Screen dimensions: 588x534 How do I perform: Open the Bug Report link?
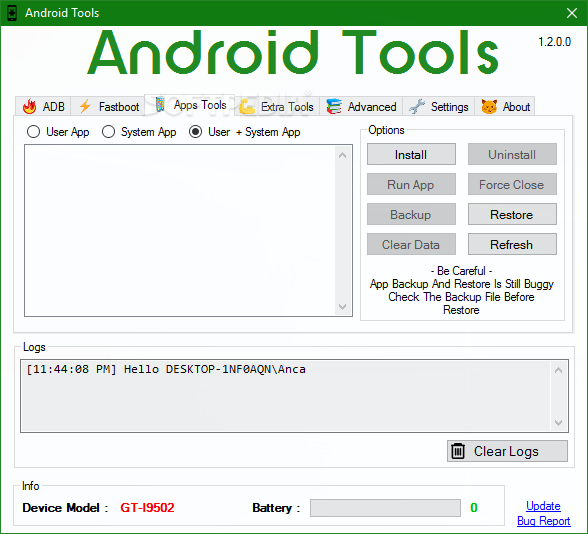point(543,521)
